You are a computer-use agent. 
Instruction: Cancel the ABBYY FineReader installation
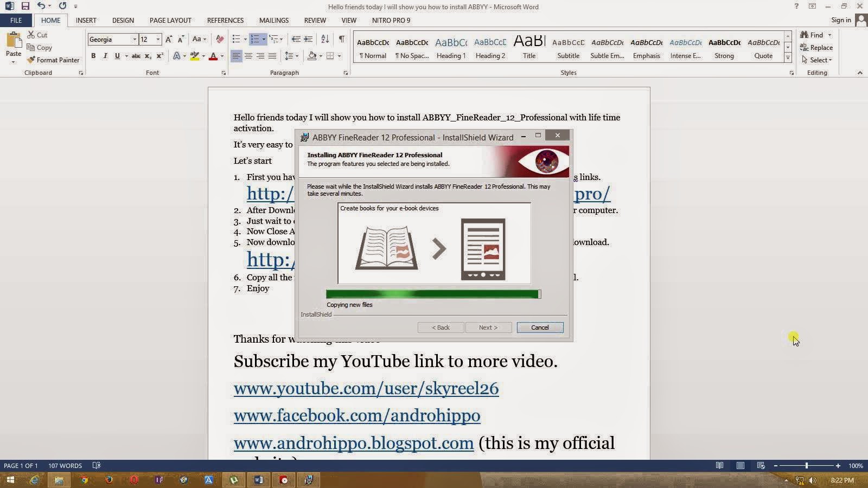point(540,328)
